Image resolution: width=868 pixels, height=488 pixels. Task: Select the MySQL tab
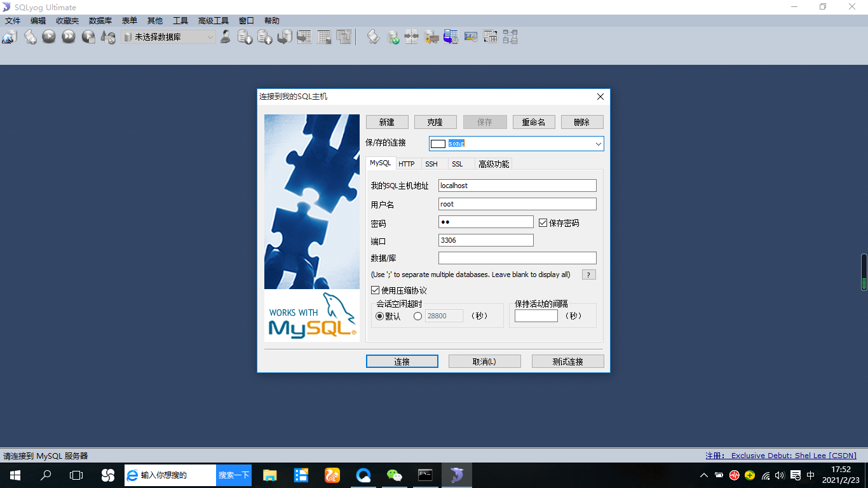tap(381, 163)
